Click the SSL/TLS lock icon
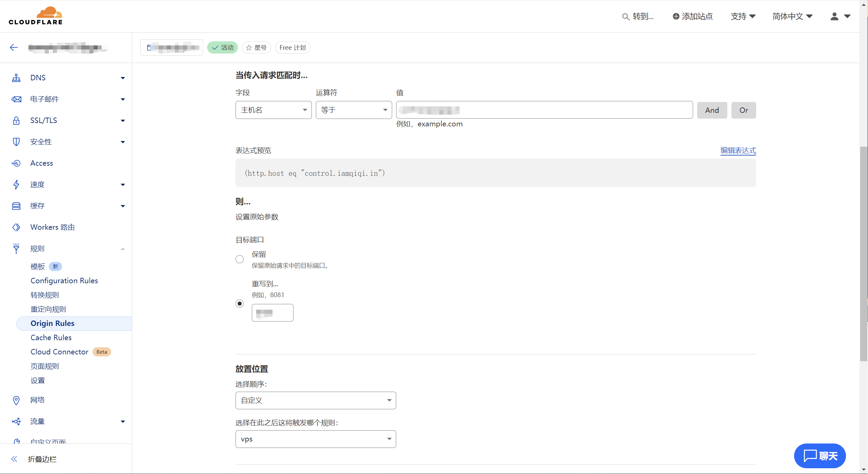This screenshot has height=474, width=868. click(16, 121)
